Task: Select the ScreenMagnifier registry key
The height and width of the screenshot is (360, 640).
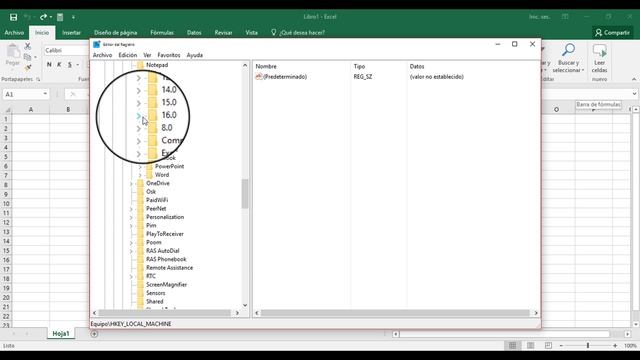Action: coord(166,284)
